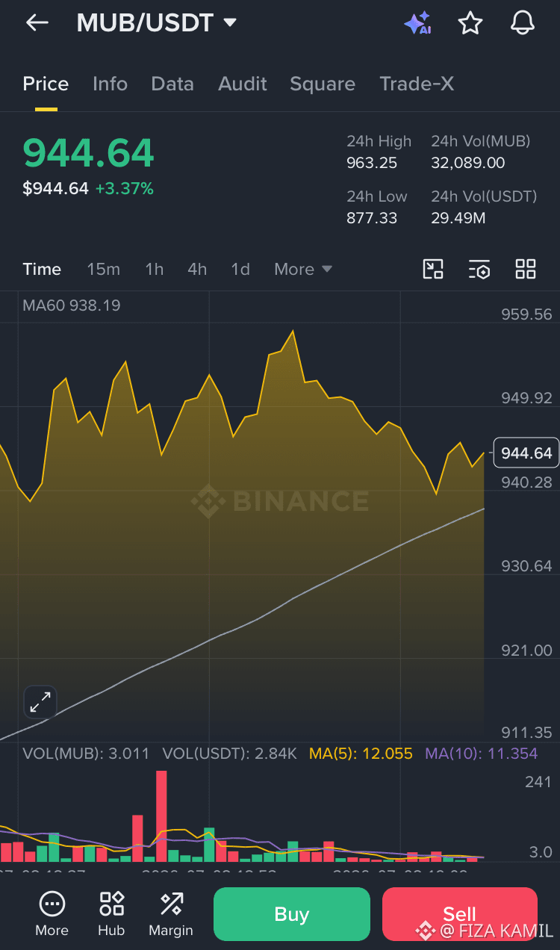Go back using the left arrow
The height and width of the screenshot is (950, 560).
coord(37,23)
